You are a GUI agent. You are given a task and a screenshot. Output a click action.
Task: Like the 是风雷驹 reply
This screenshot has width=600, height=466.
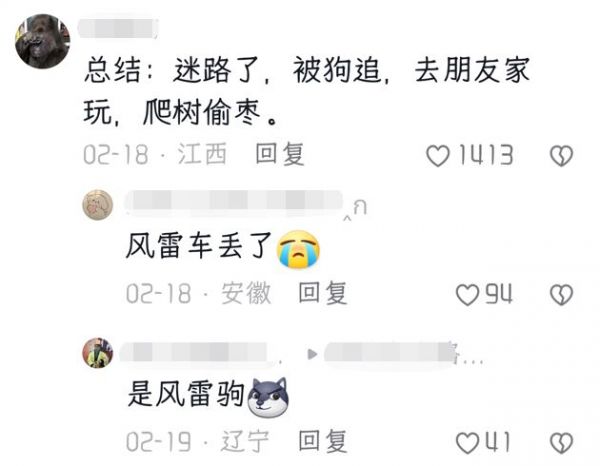coord(467,443)
